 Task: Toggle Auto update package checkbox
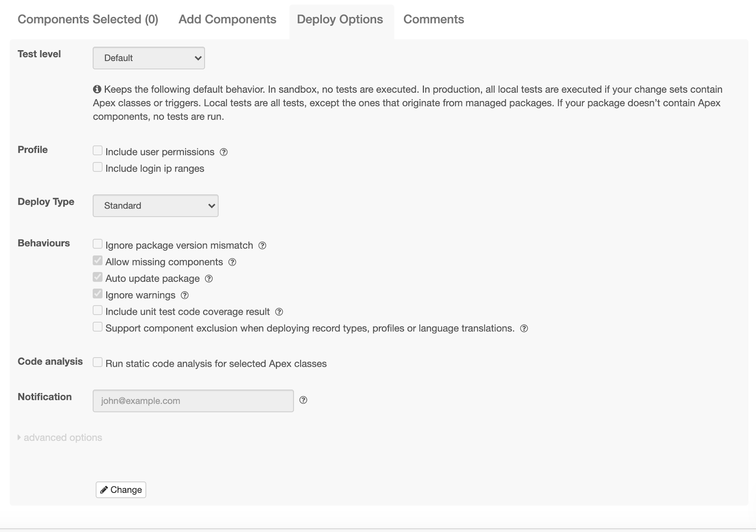click(97, 277)
